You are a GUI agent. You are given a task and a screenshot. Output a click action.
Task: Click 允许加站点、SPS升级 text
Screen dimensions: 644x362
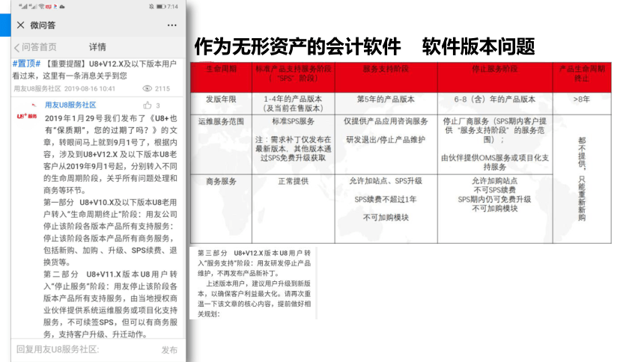click(386, 181)
